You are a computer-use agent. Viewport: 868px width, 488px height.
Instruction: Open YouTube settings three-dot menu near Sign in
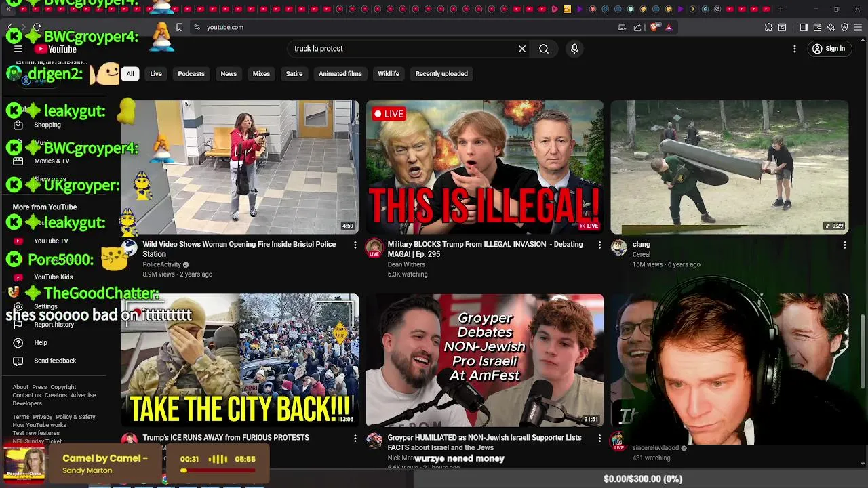(x=795, y=49)
